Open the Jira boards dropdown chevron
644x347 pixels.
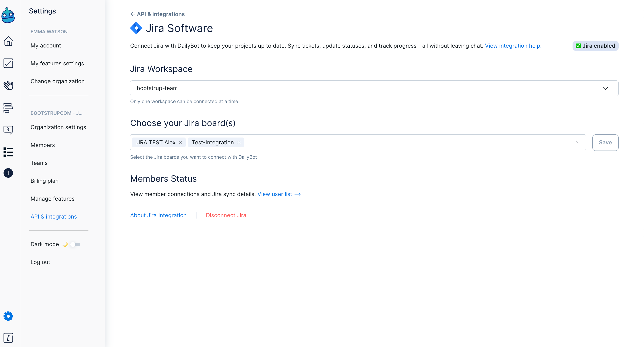click(578, 142)
